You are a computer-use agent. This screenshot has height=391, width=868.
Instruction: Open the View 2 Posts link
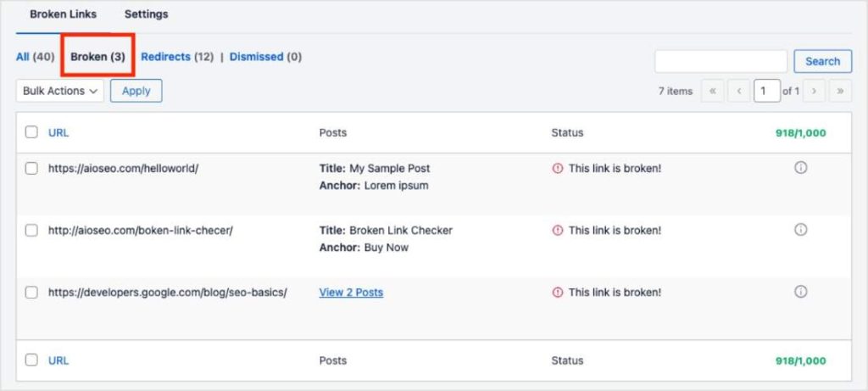point(351,293)
